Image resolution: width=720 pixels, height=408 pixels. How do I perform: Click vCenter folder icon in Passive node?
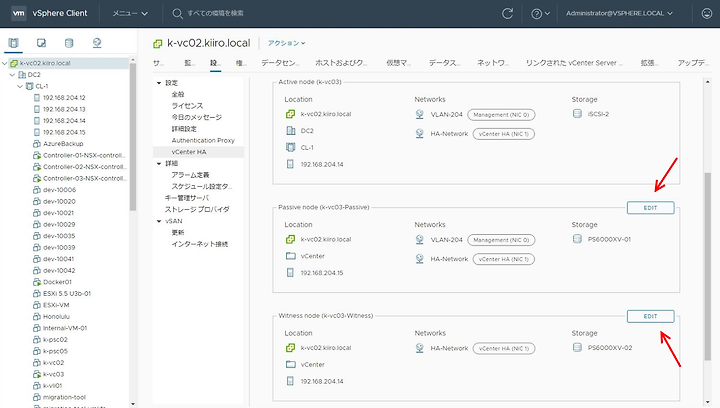291,256
